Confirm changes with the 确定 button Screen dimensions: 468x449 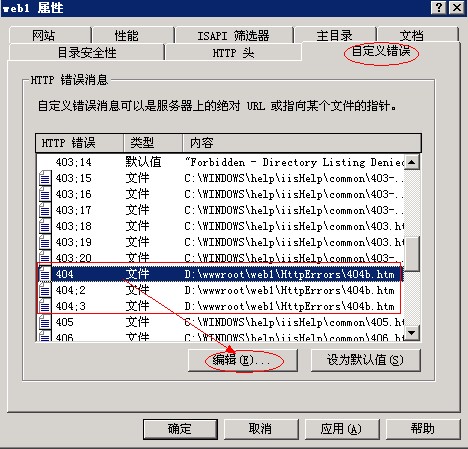[180, 429]
